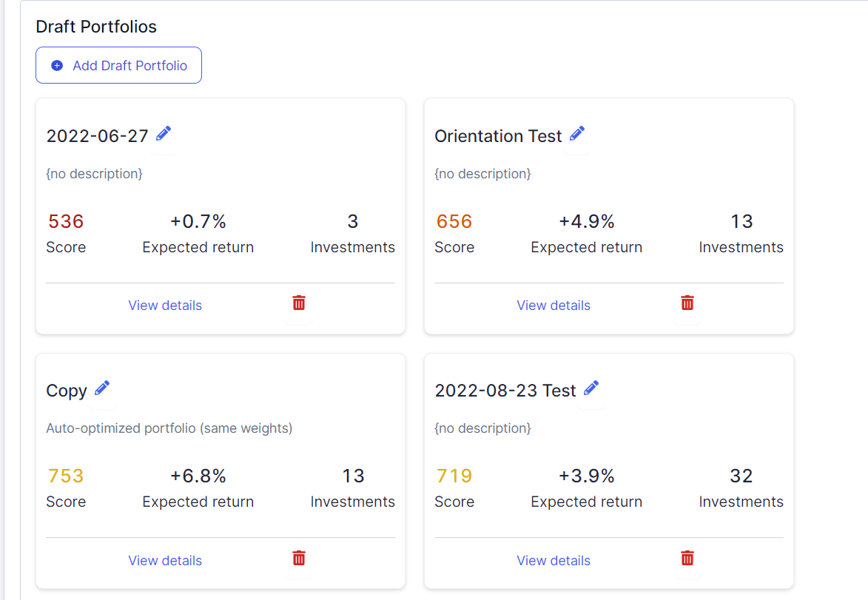
Task: Rename the Copy portfolio via pencil
Action: click(102, 388)
